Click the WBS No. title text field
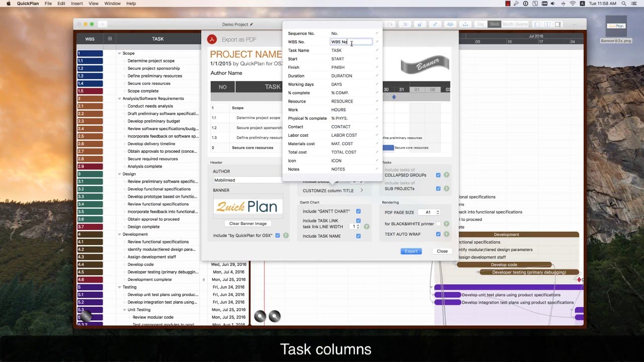Viewport: 644px width, 362px height. pyautogui.click(x=351, y=42)
